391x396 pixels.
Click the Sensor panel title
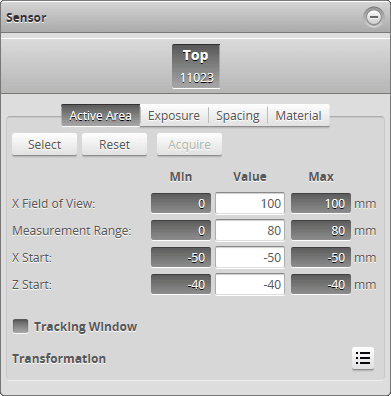coord(26,18)
